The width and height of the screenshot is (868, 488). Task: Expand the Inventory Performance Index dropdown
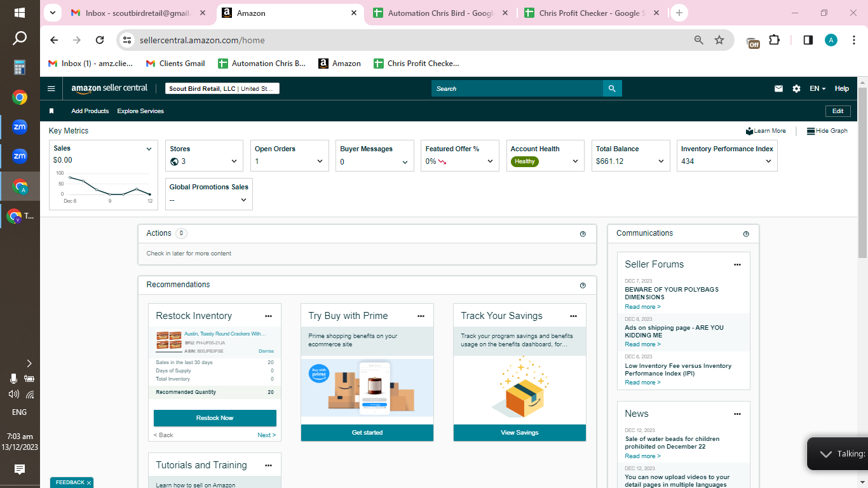(x=768, y=161)
